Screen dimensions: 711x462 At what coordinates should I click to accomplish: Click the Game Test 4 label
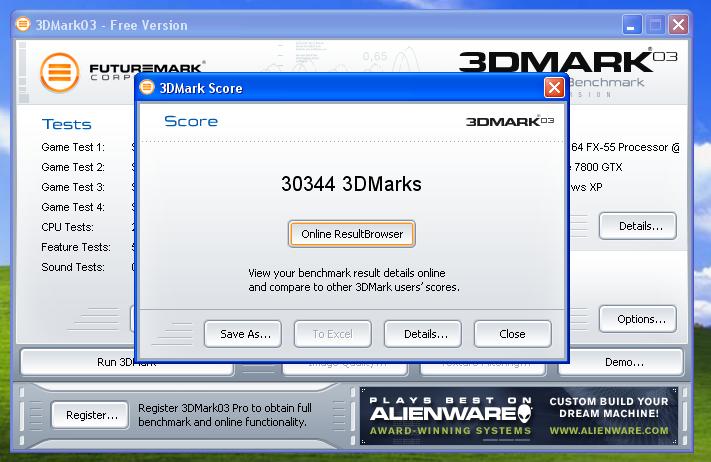73,207
